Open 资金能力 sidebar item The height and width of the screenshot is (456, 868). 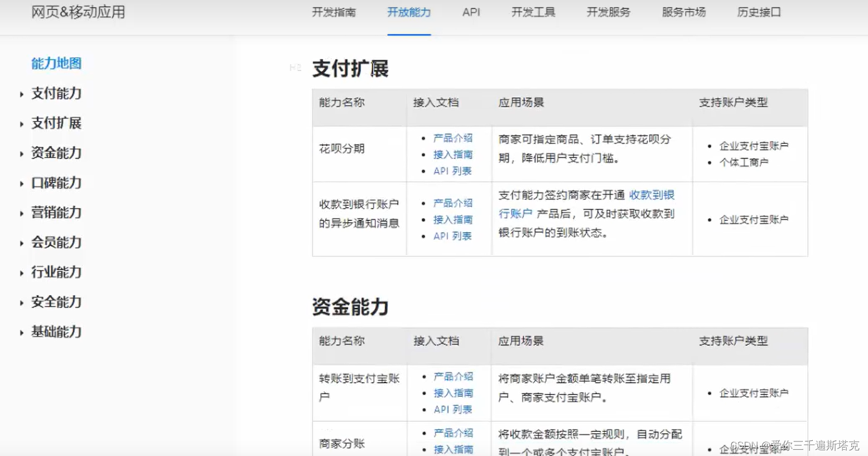[x=56, y=153]
